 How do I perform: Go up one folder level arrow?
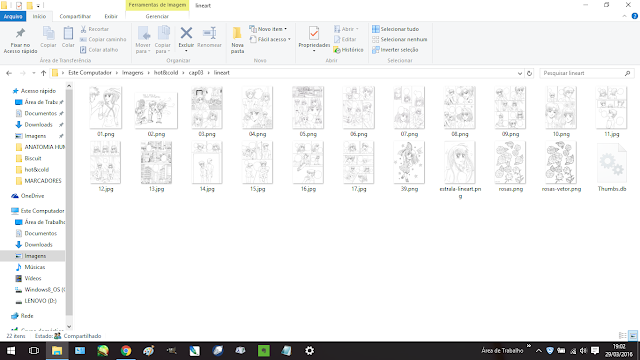(x=43, y=73)
